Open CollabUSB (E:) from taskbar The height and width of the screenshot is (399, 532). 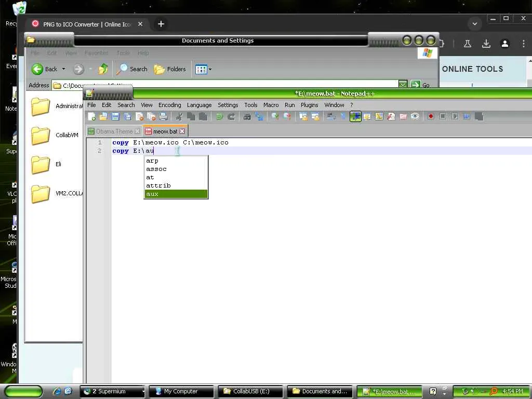coord(250,392)
